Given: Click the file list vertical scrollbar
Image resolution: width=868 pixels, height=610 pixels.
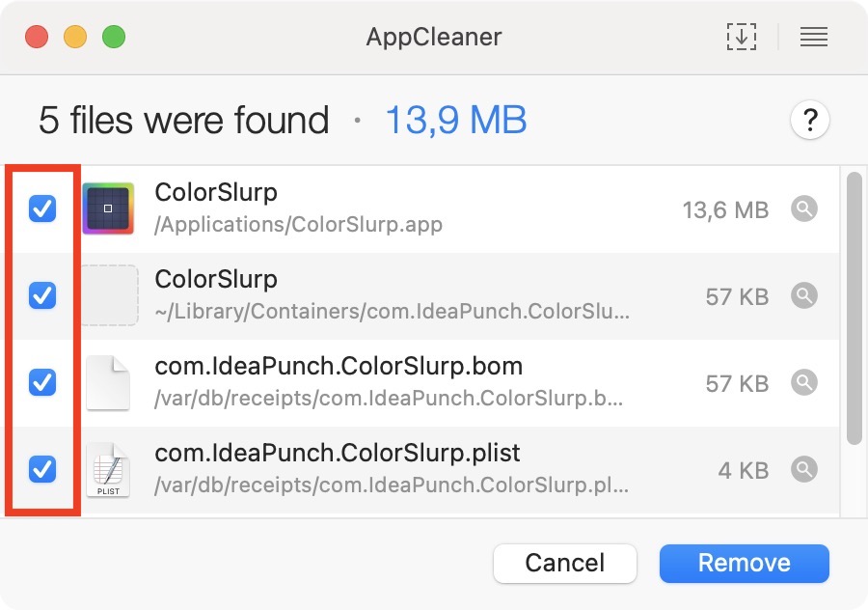Looking at the screenshot, I should 854,309.
